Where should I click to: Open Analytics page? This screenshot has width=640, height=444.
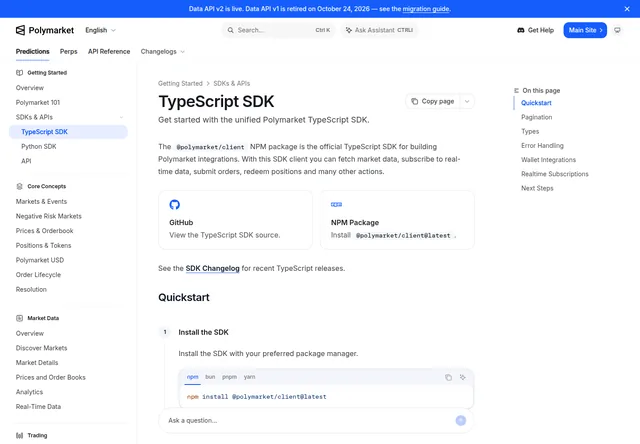29,392
